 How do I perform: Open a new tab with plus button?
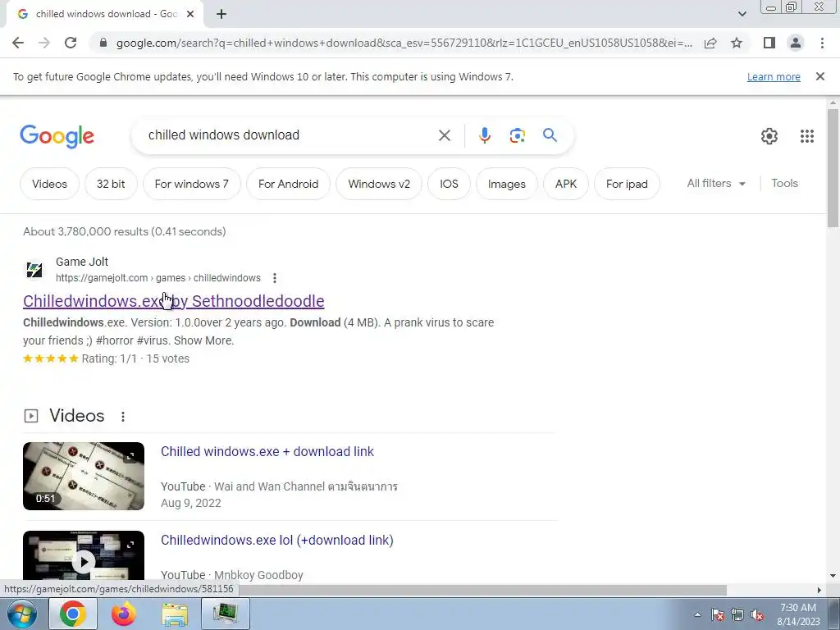(x=221, y=15)
